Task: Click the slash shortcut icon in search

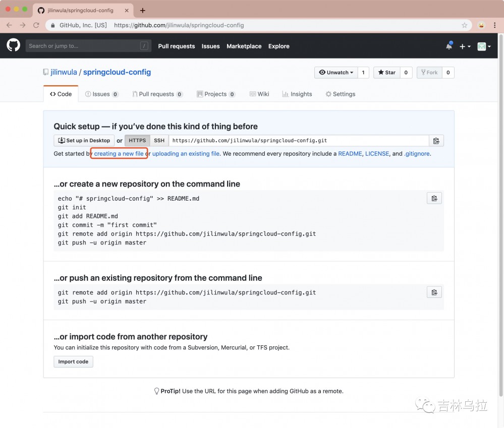Action: point(144,46)
